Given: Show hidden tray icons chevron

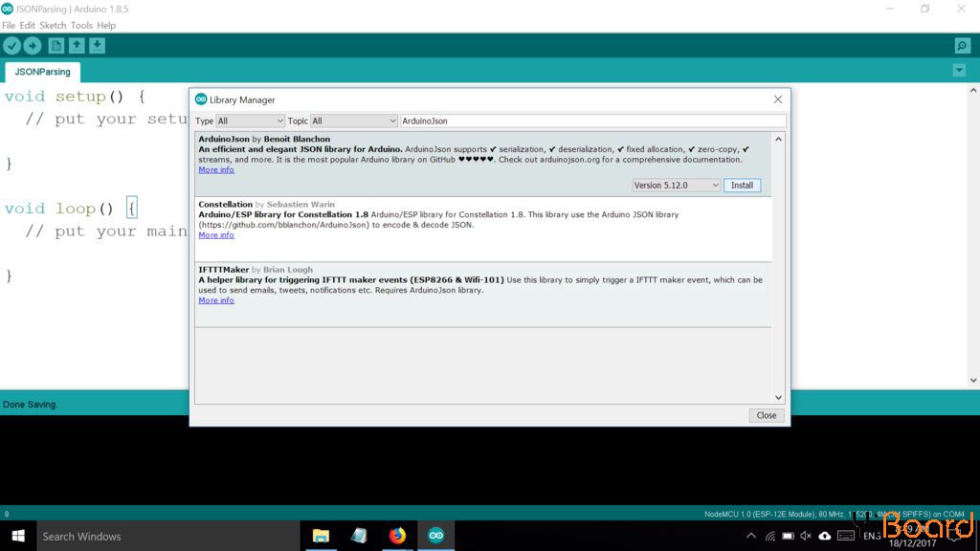Looking at the screenshot, I should [751, 536].
